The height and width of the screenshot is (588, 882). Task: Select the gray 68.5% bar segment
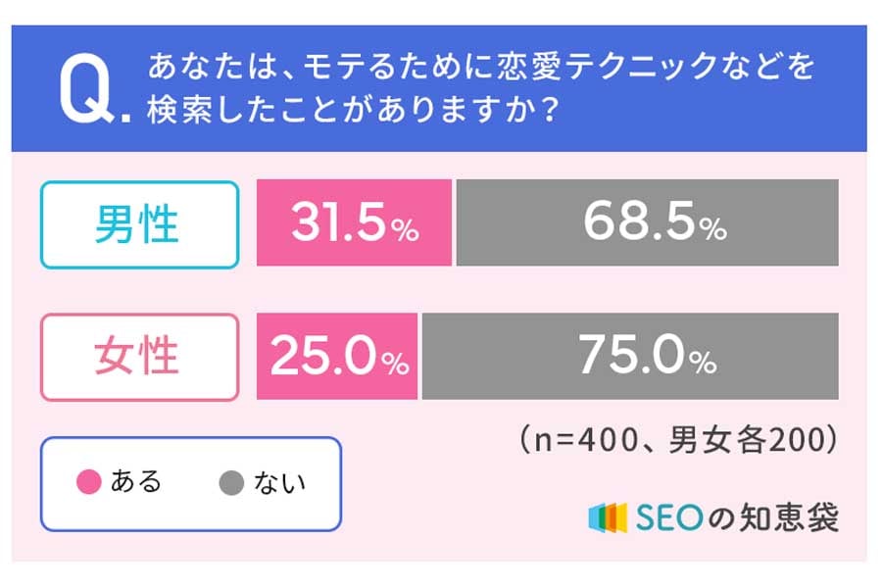tap(647, 222)
